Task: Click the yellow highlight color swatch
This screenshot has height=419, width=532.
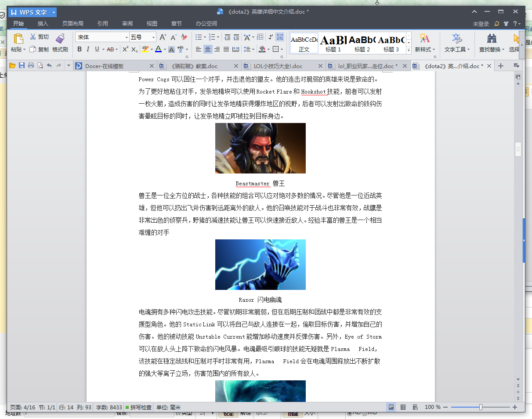Action: tap(145, 49)
